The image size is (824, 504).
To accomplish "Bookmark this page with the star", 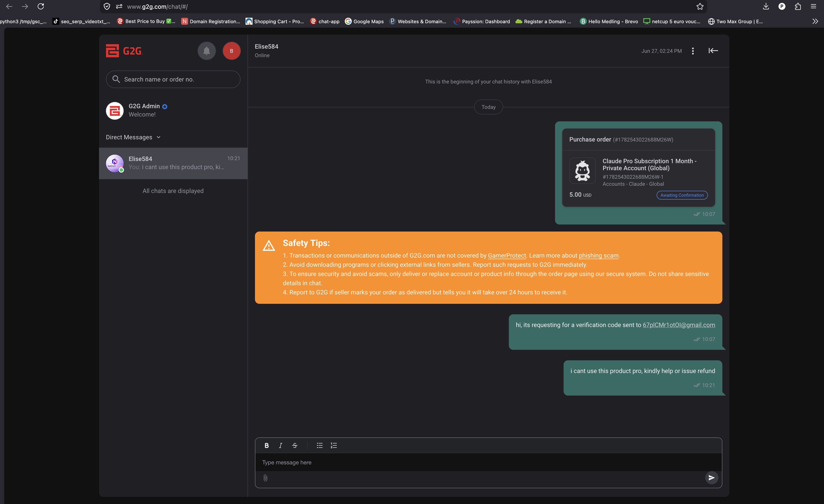I will (x=700, y=6).
